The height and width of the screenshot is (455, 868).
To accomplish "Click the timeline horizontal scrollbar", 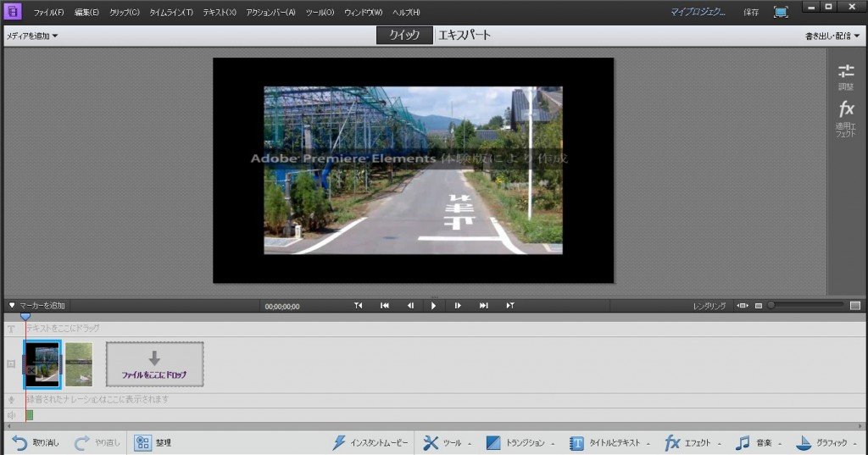I will (434, 426).
